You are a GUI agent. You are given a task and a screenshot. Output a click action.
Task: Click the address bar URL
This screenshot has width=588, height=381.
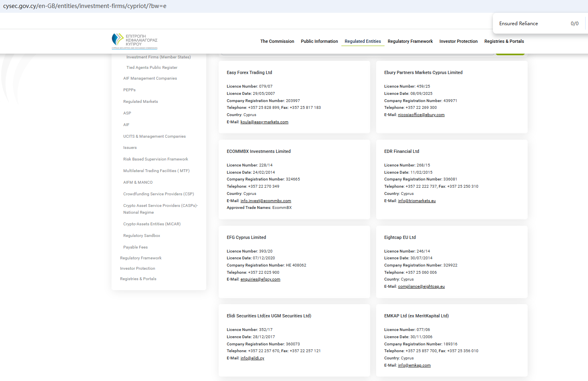[85, 6]
